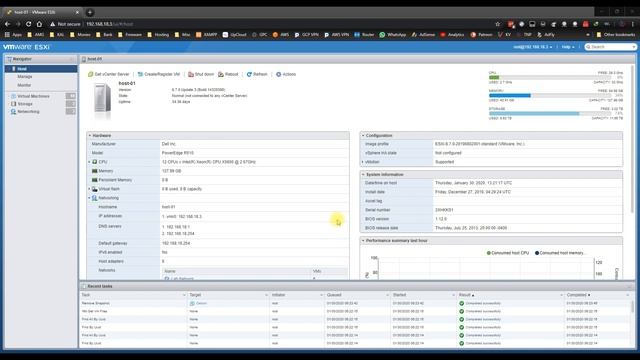Viewport: 640px width, 360px height.
Task: Click the Reboot host button
Action: pos(228,74)
